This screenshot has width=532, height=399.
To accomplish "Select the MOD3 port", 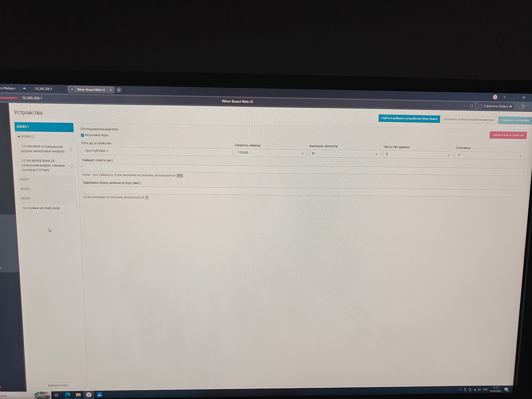I will (48, 198).
